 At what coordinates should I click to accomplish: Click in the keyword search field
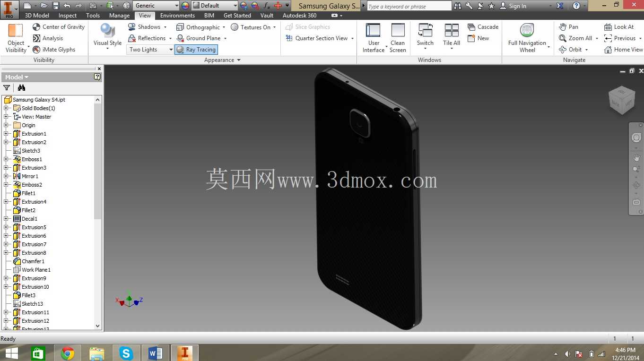pos(409,6)
